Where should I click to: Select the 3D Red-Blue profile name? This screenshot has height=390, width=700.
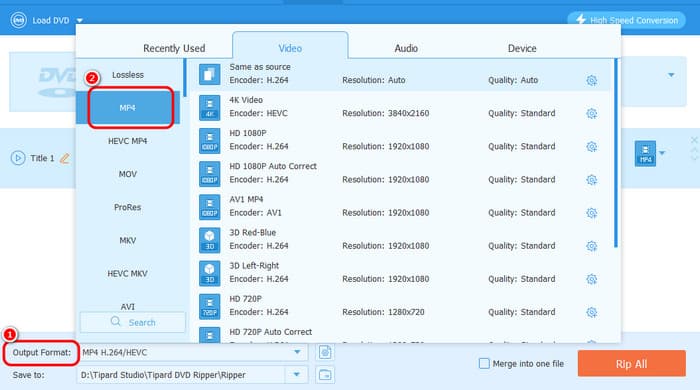coord(253,232)
